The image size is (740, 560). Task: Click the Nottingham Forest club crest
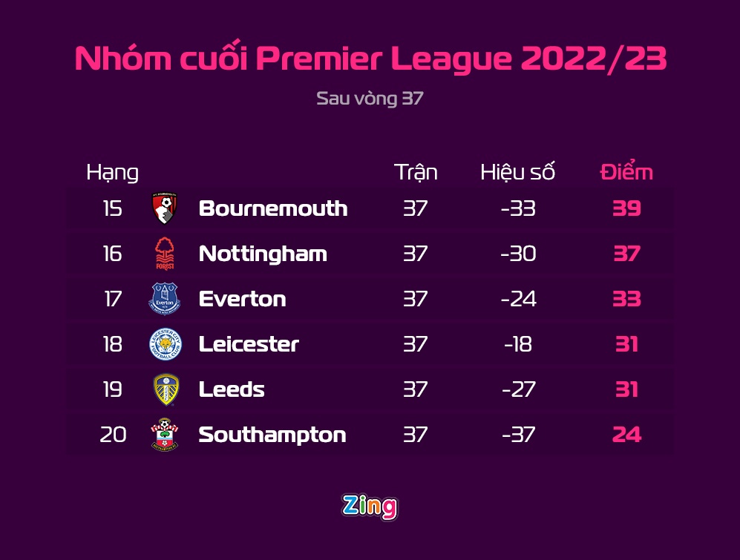coord(165,254)
